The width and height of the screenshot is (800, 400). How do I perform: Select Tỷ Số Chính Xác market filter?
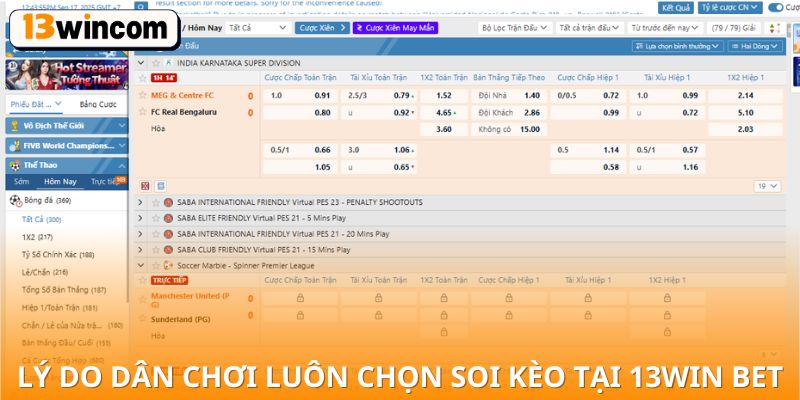[58, 255]
